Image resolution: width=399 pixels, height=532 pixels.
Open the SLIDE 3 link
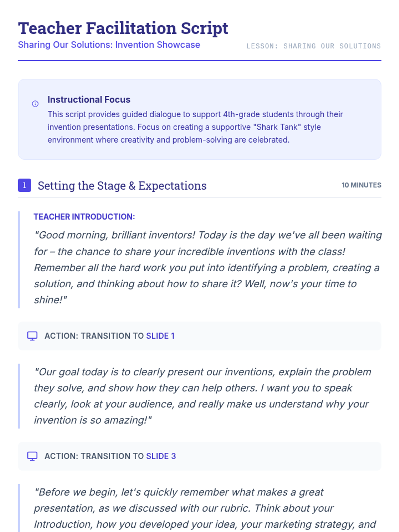[x=161, y=456]
